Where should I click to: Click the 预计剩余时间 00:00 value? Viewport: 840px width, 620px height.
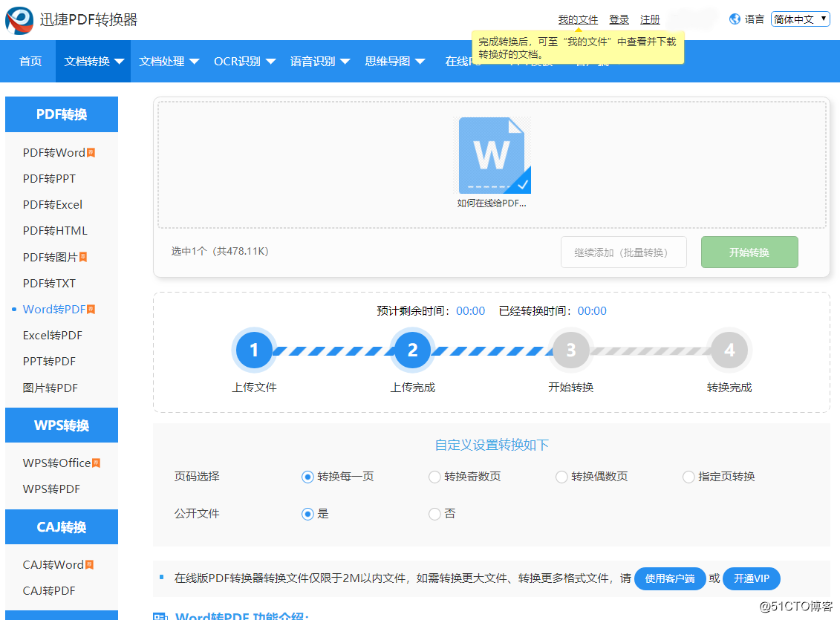(470, 311)
